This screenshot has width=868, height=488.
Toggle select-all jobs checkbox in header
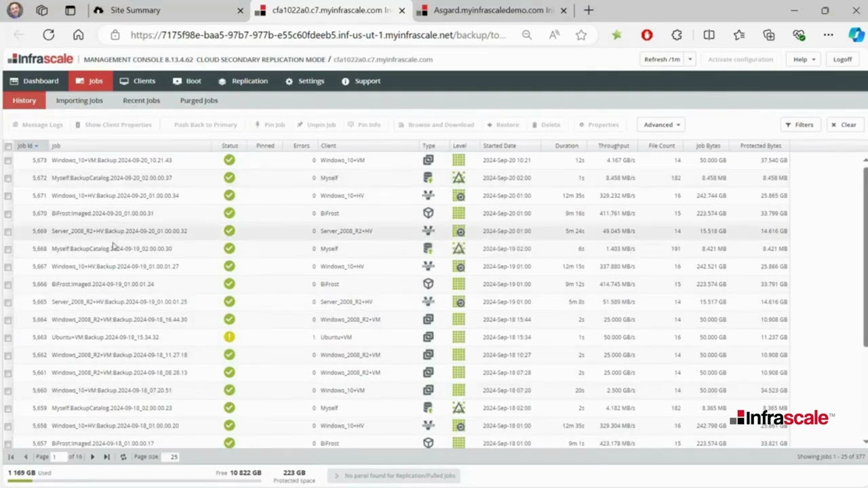pyautogui.click(x=8, y=146)
